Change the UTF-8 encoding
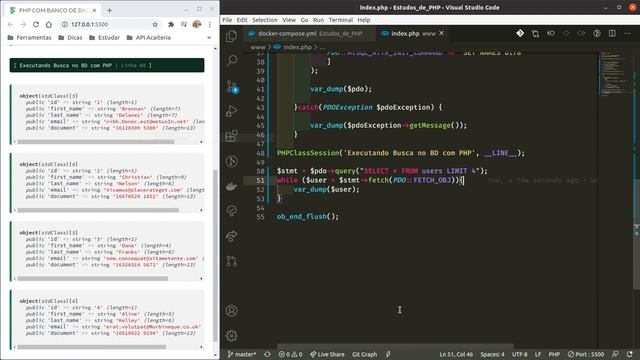 point(520,354)
